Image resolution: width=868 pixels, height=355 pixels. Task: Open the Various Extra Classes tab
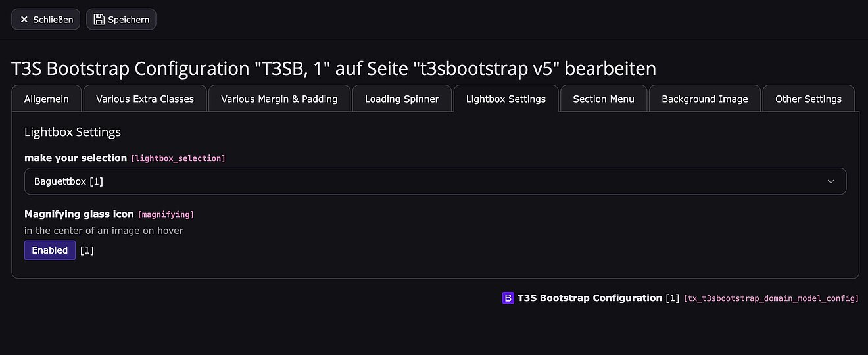145,99
